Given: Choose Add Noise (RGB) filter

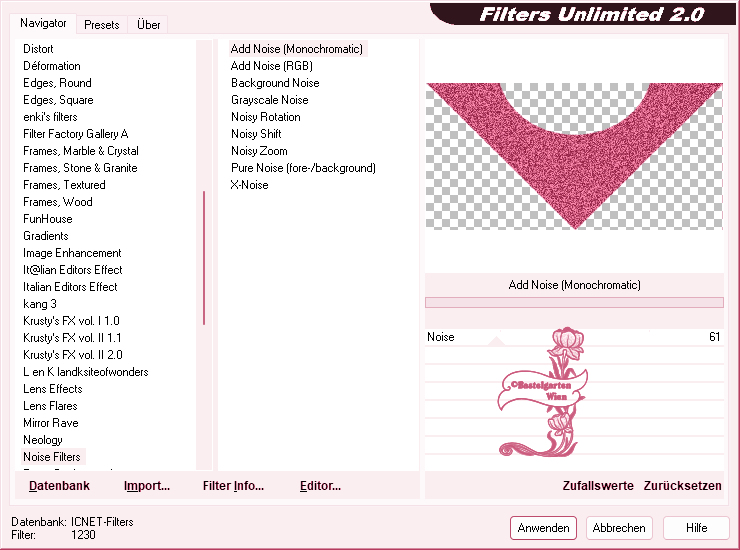Looking at the screenshot, I should 272,66.
